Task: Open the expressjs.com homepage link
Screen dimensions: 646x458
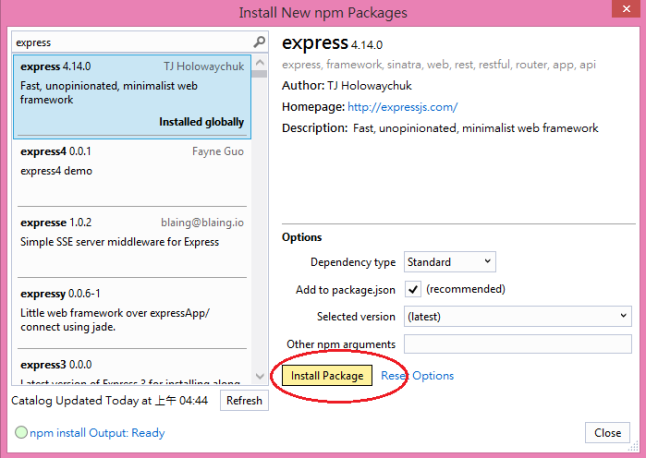Action: point(403,107)
